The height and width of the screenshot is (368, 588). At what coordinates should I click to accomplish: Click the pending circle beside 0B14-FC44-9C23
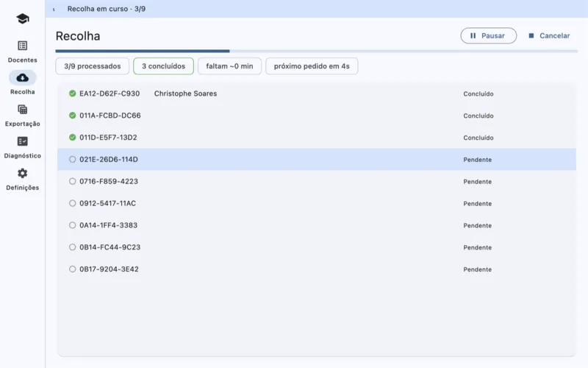tap(72, 247)
